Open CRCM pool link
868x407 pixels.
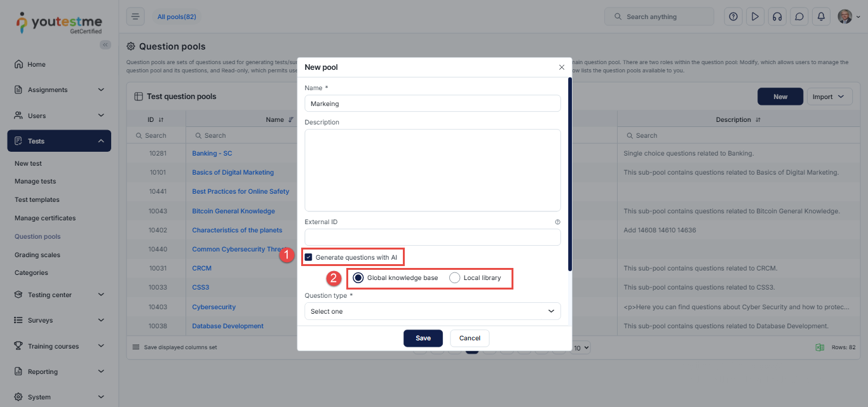click(x=201, y=268)
